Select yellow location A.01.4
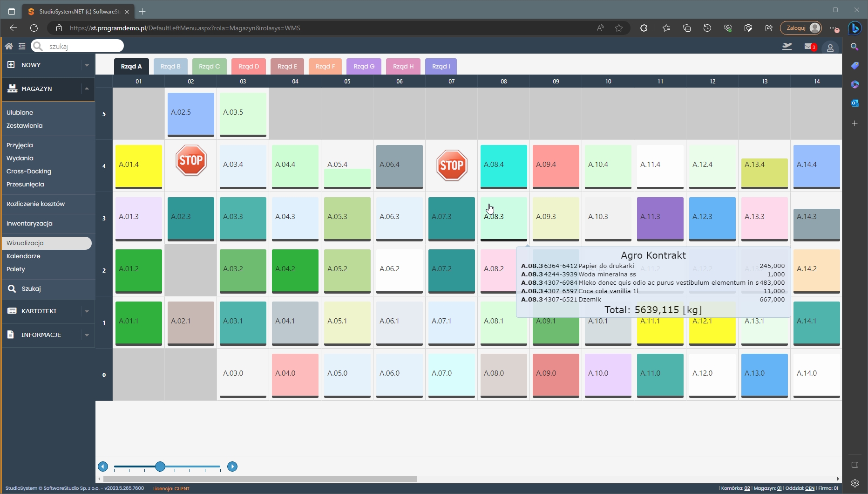The width and height of the screenshot is (868, 494). point(139,166)
